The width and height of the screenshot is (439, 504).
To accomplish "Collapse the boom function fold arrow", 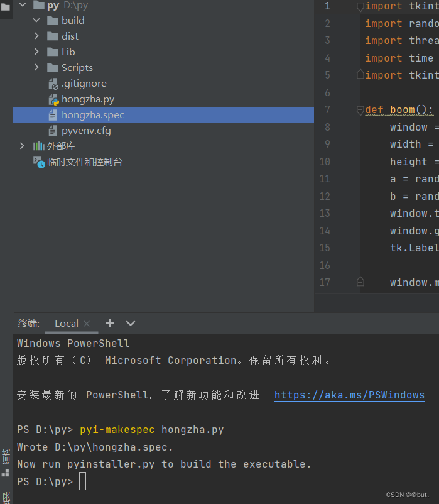I will [x=360, y=109].
